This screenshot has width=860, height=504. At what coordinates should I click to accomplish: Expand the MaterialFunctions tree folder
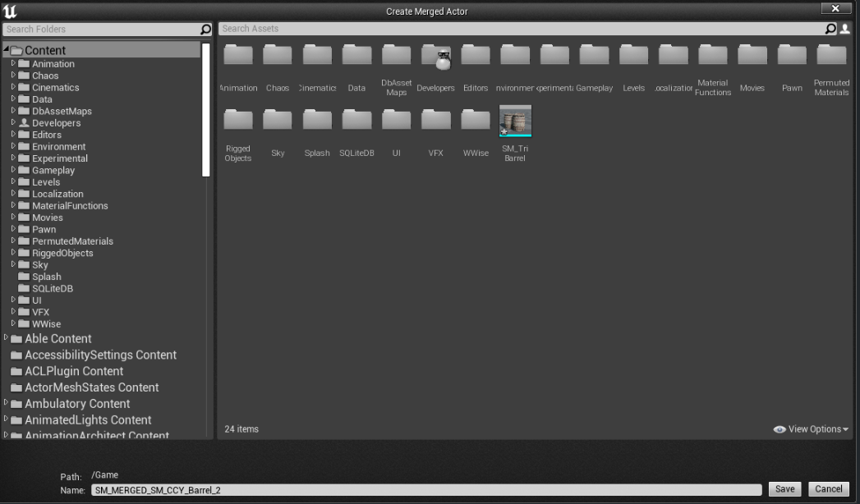(13, 205)
